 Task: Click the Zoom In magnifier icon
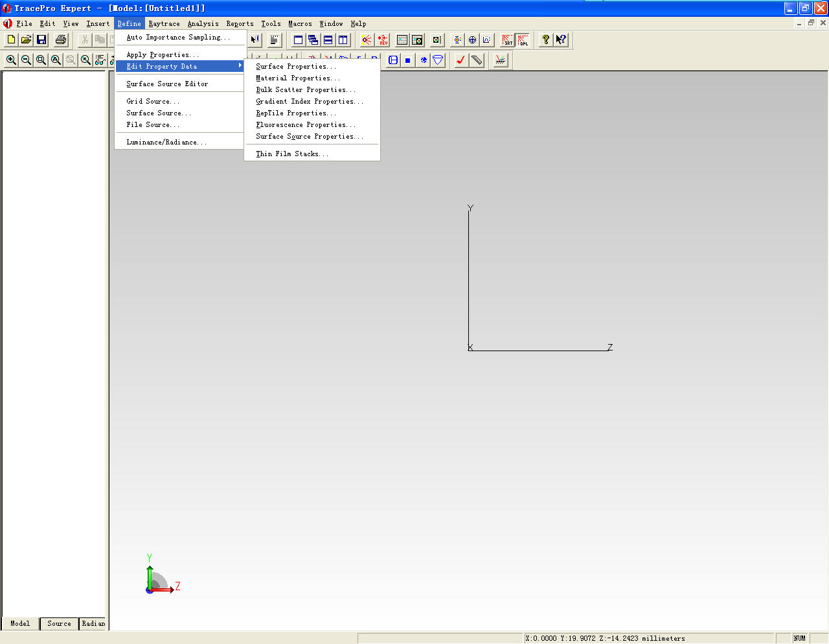click(11, 60)
